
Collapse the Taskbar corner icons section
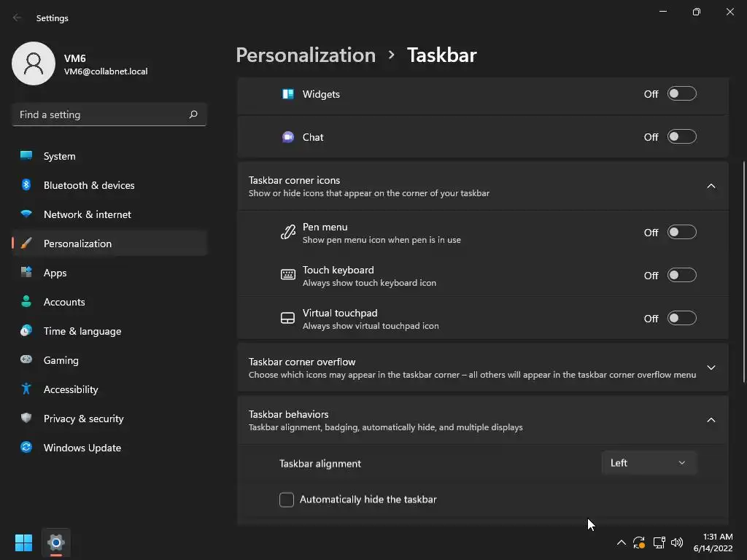[711, 186]
